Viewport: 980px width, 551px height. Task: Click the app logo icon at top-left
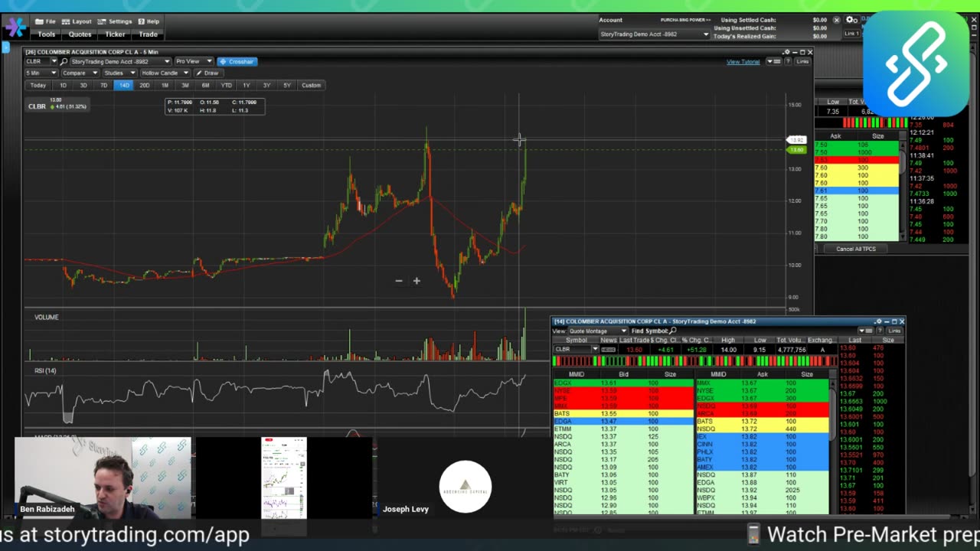15,28
